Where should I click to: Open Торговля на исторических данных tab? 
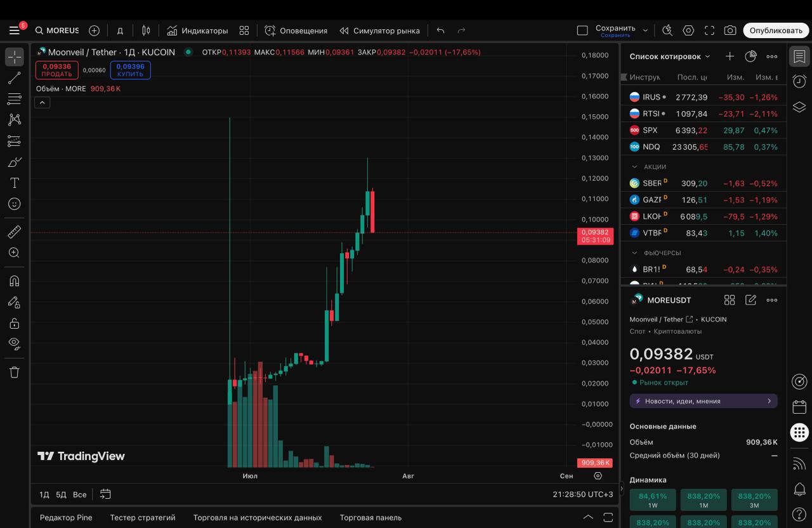[x=258, y=518]
